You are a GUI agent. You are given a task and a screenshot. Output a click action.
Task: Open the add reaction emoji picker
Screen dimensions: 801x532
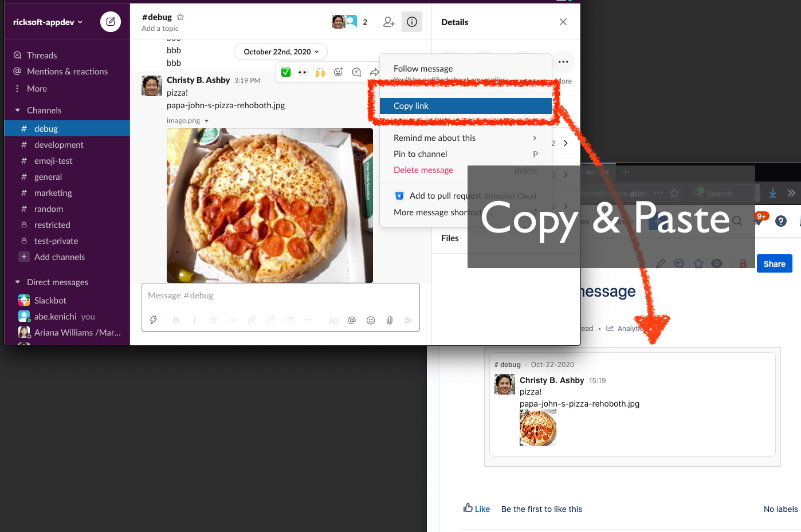pyautogui.click(x=339, y=72)
